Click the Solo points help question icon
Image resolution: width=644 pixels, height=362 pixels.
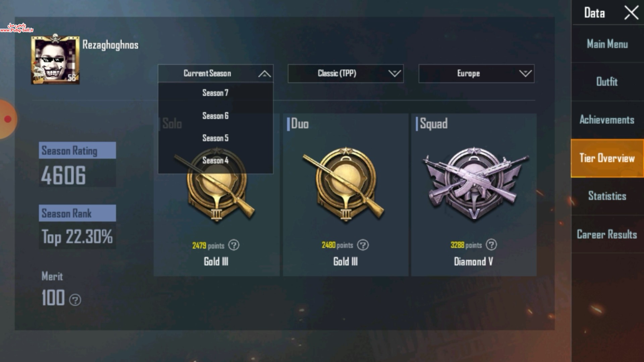pos(234,245)
